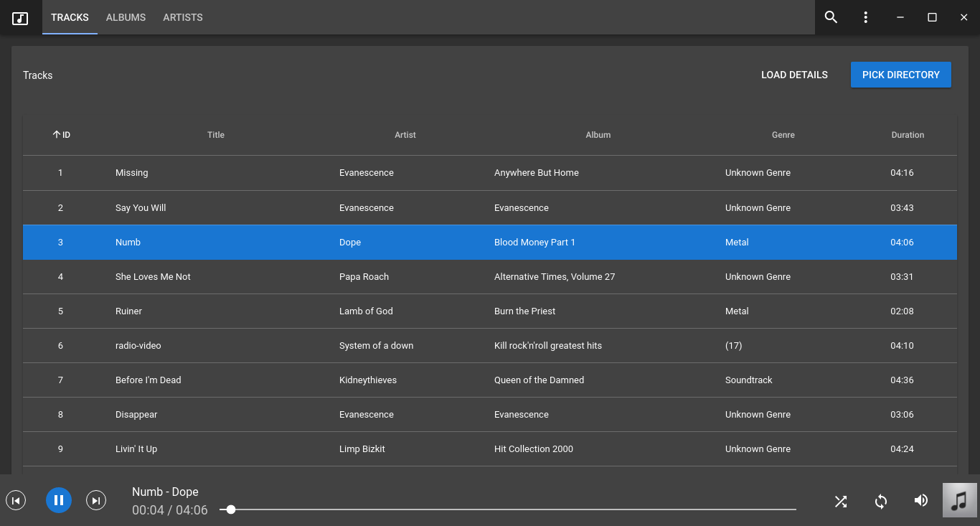
Task: Click the artist Limp Bizkit
Action: [362, 449]
